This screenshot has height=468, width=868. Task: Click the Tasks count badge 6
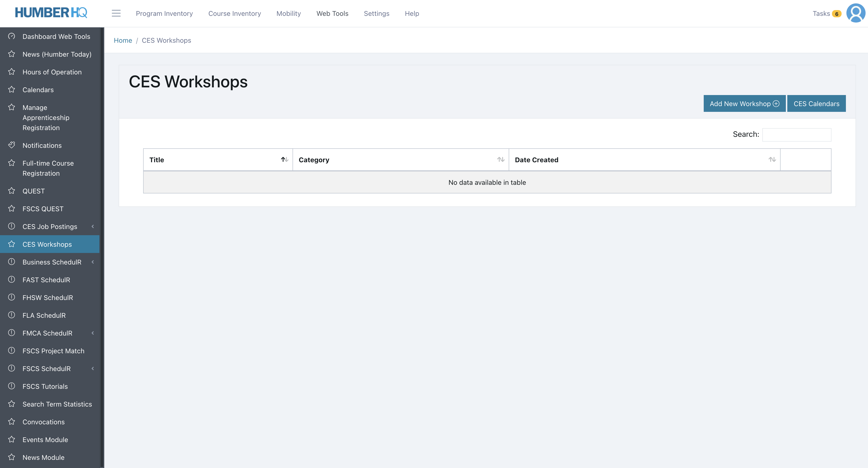click(x=837, y=14)
